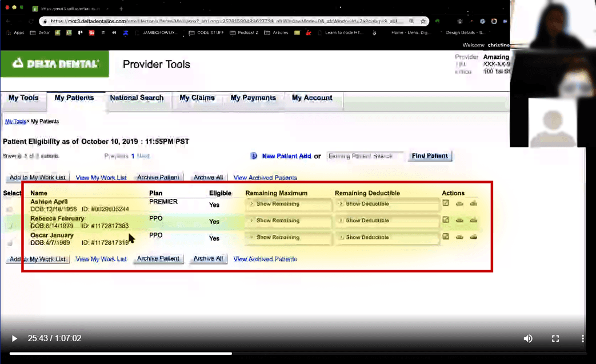Viewport: 596px width, 364px height.
Task: Click the PREMIER plan cell
Action: pos(163,202)
